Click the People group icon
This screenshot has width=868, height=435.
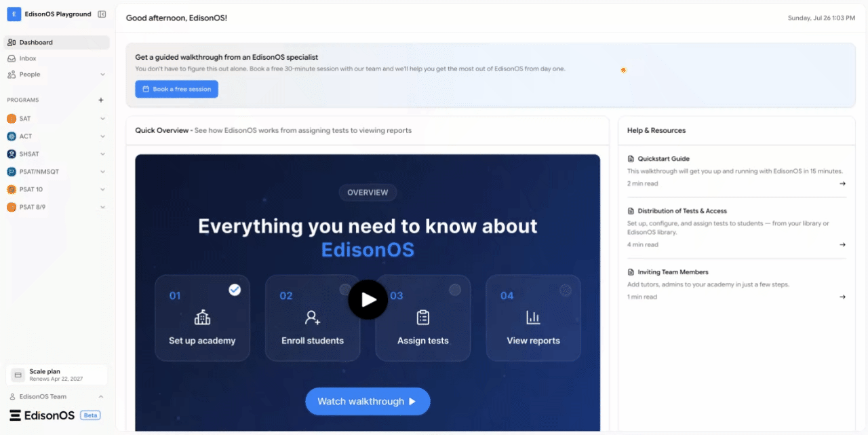(12, 75)
